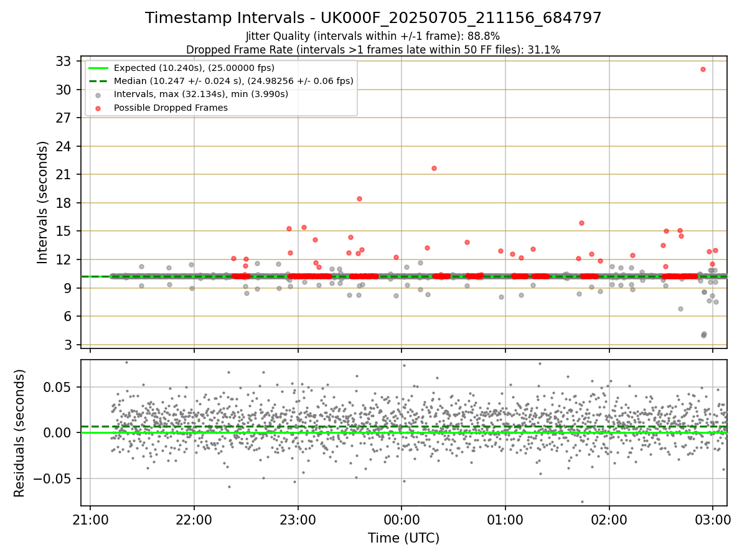Click the 23:00 x-axis tick label
Viewport: 747px width, 560px height.
298,519
